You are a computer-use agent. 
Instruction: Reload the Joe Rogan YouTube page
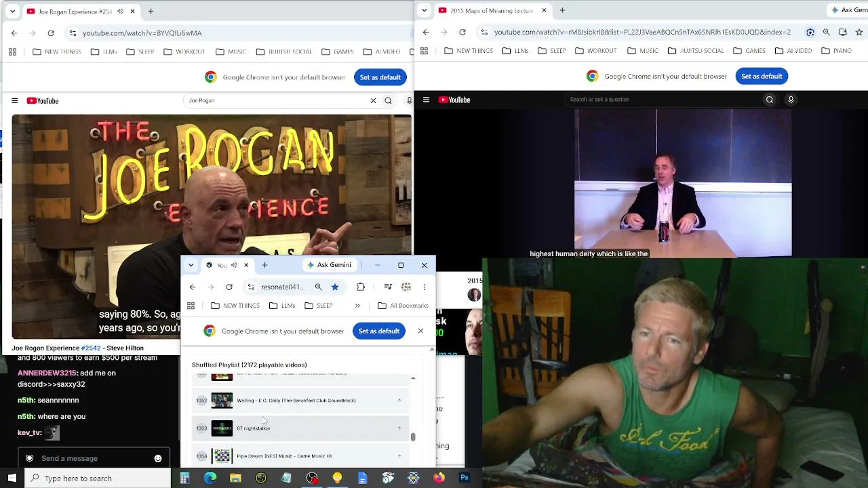[x=51, y=33]
